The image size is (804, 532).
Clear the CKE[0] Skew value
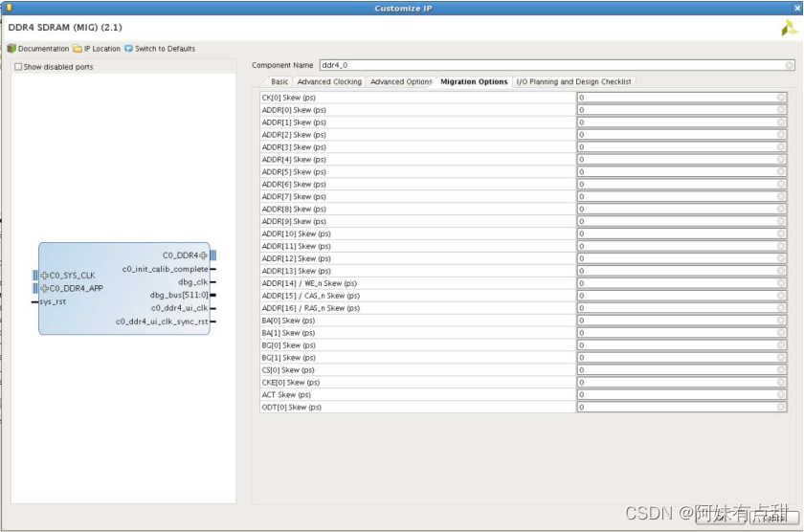pyautogui.click(x=780, y=383)
